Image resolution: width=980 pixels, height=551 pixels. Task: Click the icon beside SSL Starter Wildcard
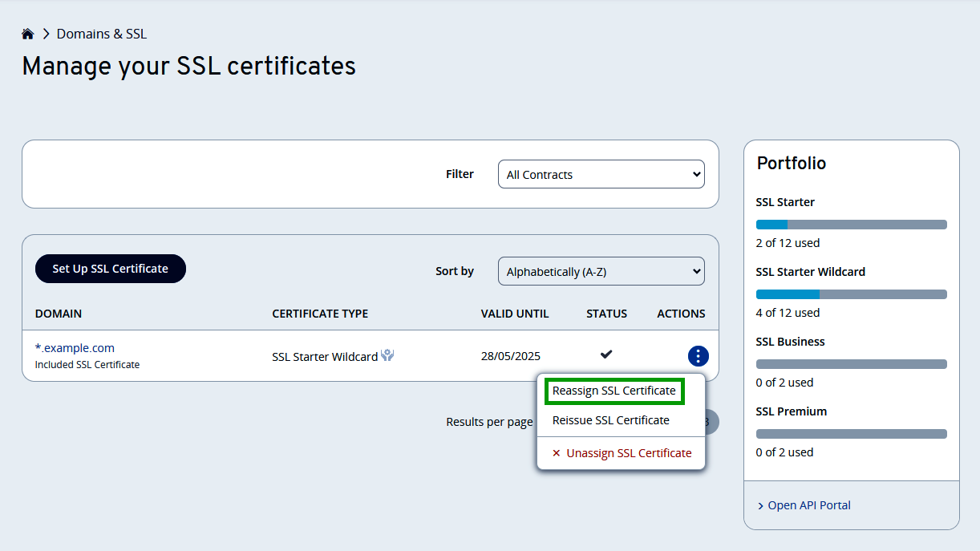pyautogui.click(x=387, y=355)
